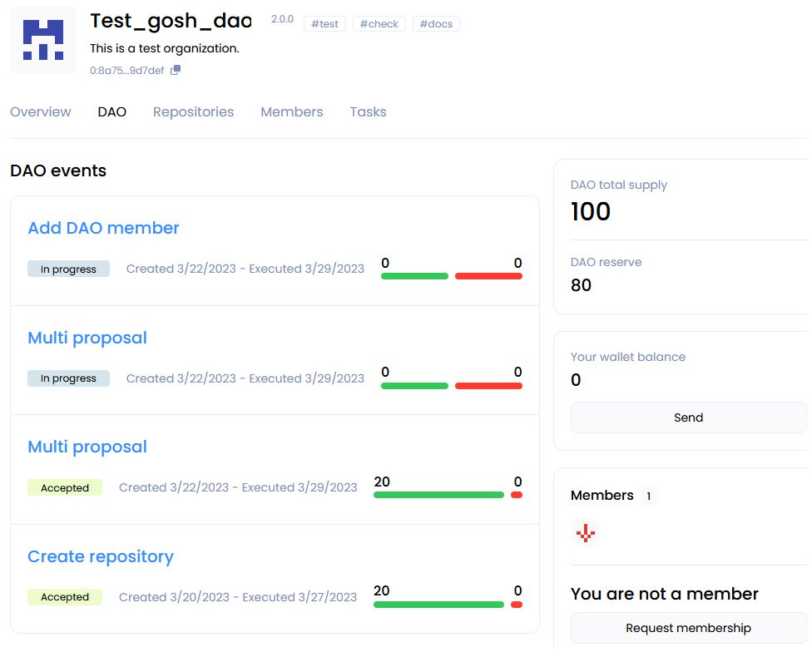Image resolution: width=812 pixels, height=657 pixels.
Task: Open the DAO tab
Action: tap(112, 112)
